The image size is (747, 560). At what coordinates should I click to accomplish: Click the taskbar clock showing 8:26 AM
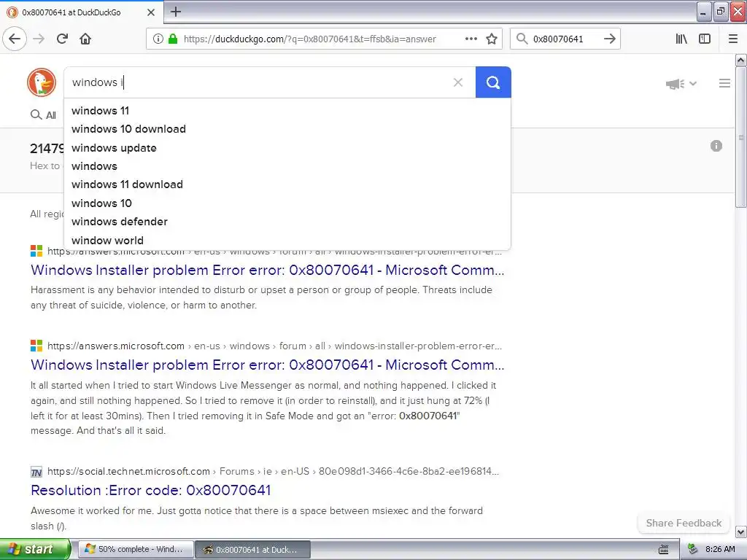[x=720, y=549]
